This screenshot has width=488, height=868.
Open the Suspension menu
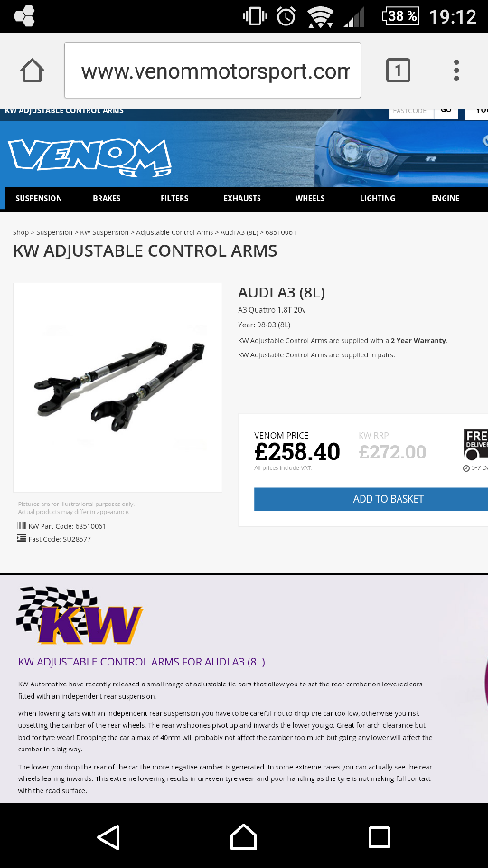pos(39,198)
